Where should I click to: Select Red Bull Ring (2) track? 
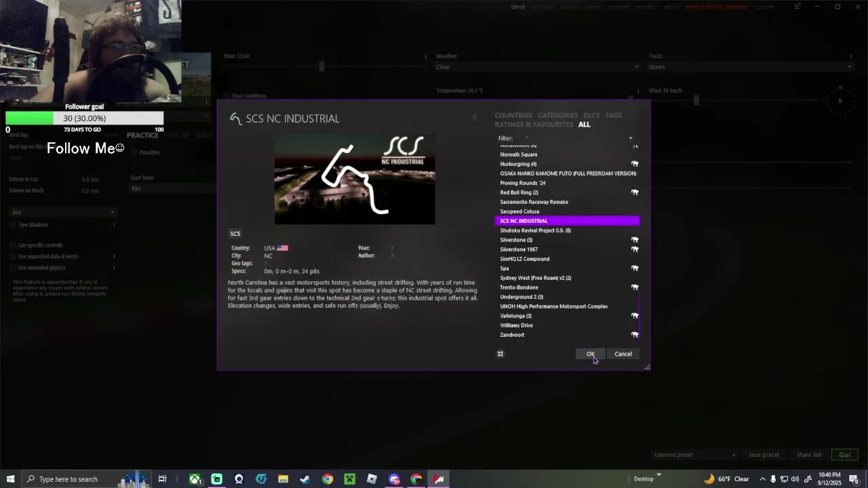pyautogui.click(x=519, y=192)
